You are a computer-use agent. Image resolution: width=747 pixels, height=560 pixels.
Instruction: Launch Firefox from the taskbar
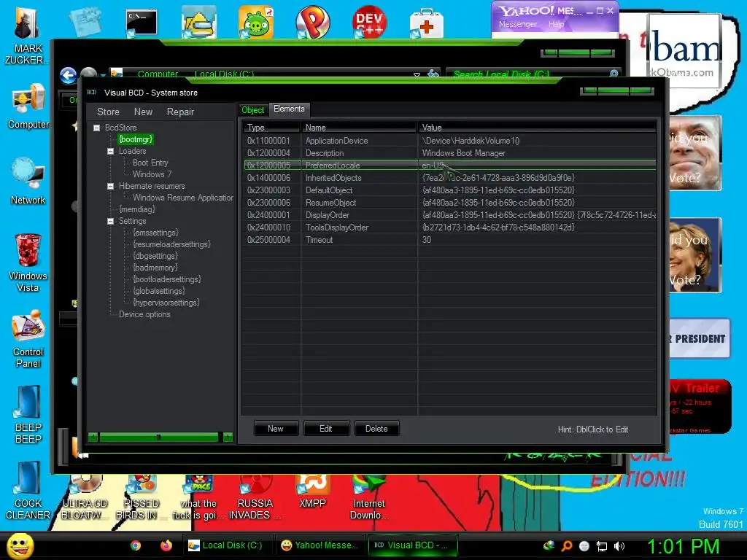166,545
